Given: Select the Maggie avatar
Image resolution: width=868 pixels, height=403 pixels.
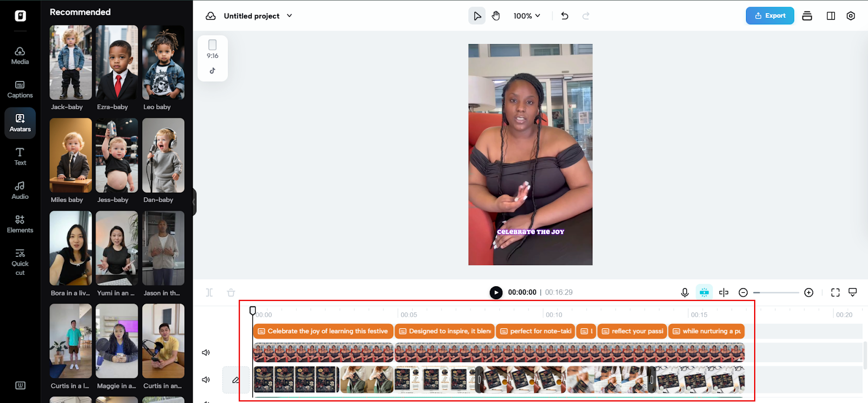Looking at the screenshot, I should (117, 341).
